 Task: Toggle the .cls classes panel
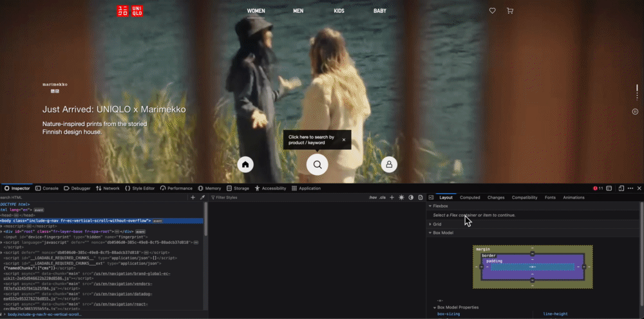point(383,197)
